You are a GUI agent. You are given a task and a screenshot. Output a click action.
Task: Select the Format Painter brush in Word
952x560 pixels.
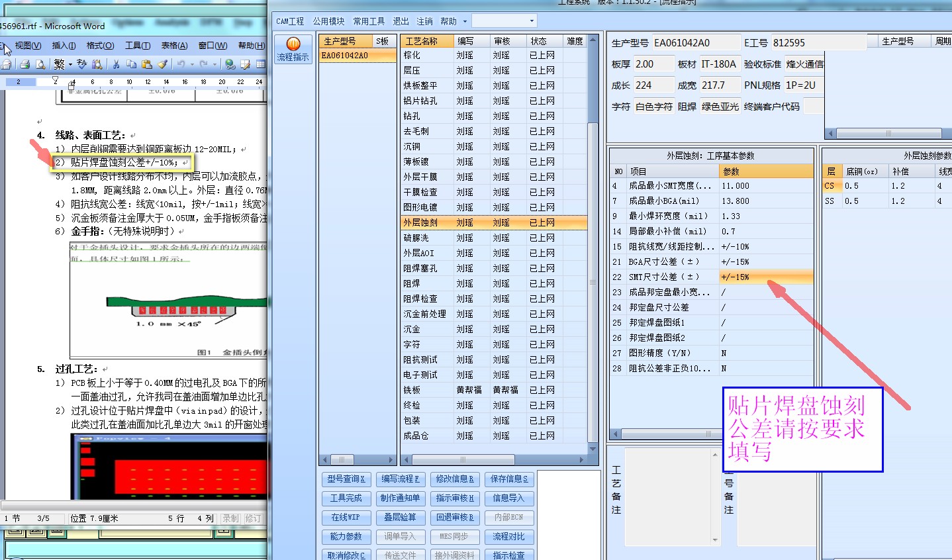point(162,64)
